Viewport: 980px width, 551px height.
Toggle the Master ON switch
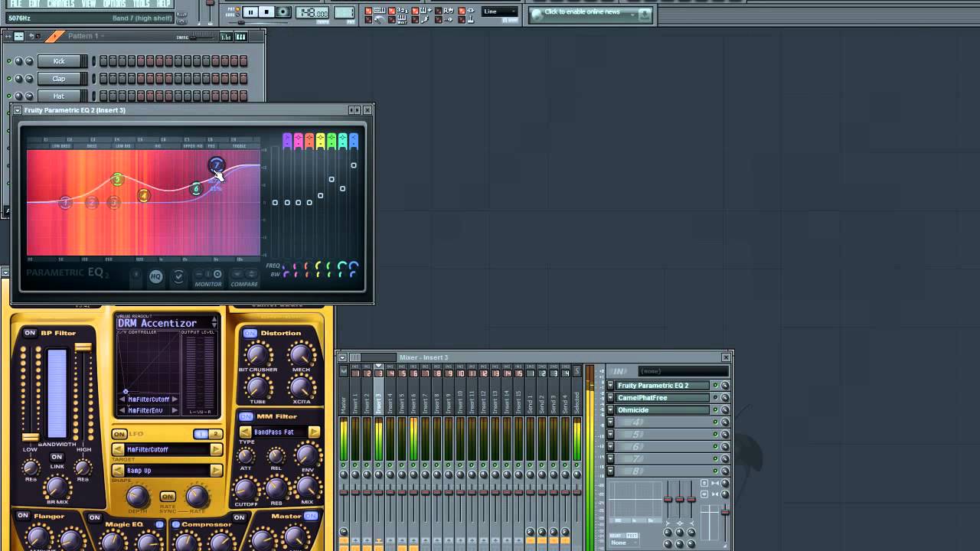[311, 517]
